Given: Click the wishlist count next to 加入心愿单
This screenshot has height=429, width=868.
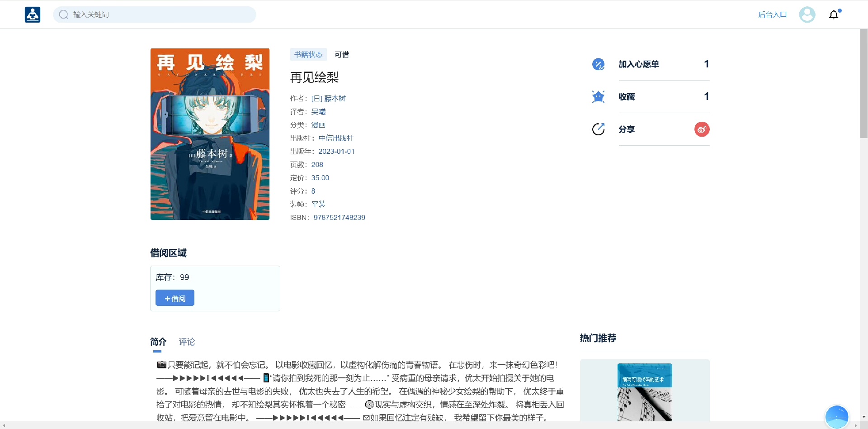Looking at the screenshot, I should pos(706,64).
